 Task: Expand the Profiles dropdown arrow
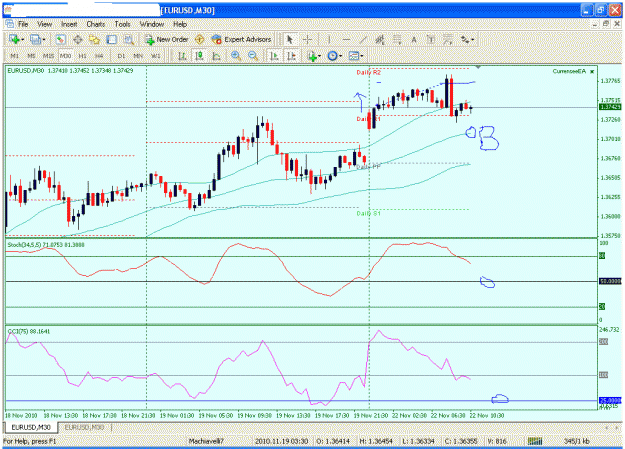click(44, 40)
